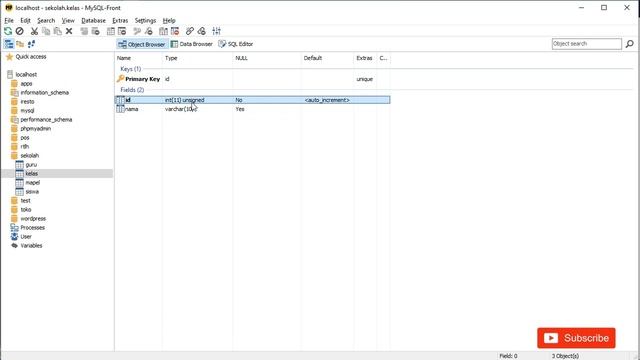
Task: Select the id field row
Action: coord(253,100)
